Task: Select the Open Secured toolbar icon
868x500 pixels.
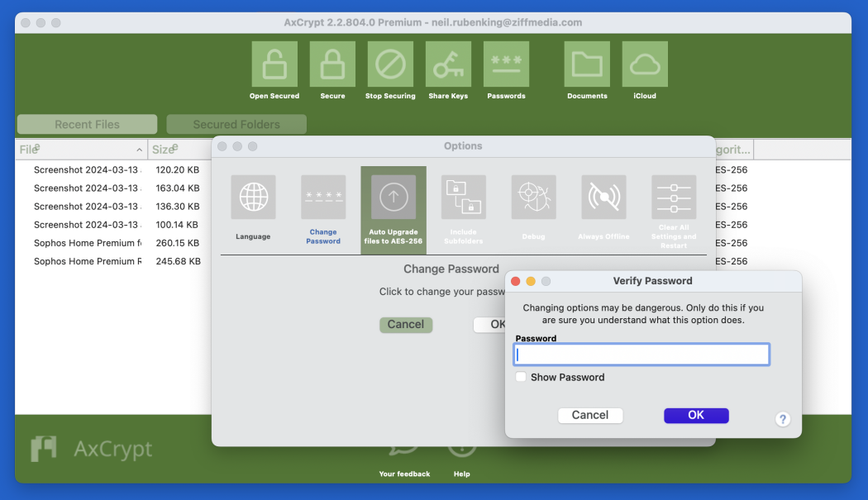Action: [x=274, y=64]
